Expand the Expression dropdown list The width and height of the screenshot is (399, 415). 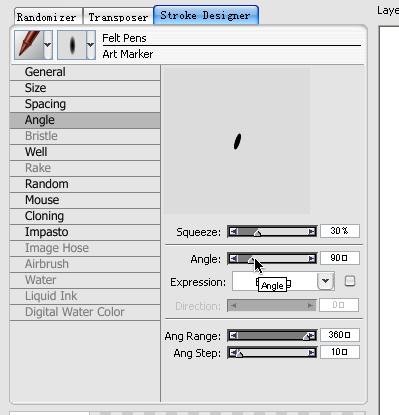tap(326, 281)
